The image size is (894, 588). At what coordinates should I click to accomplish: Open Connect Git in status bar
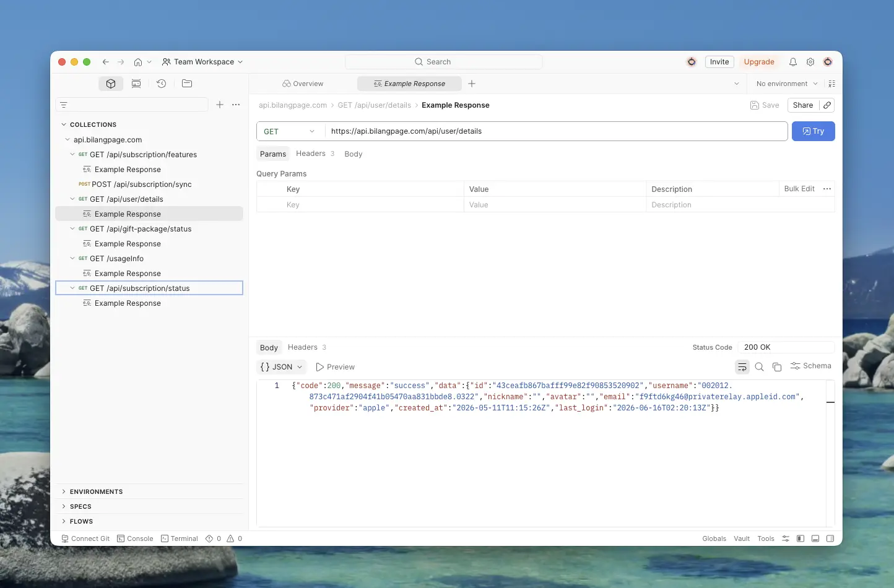point(85,538)
